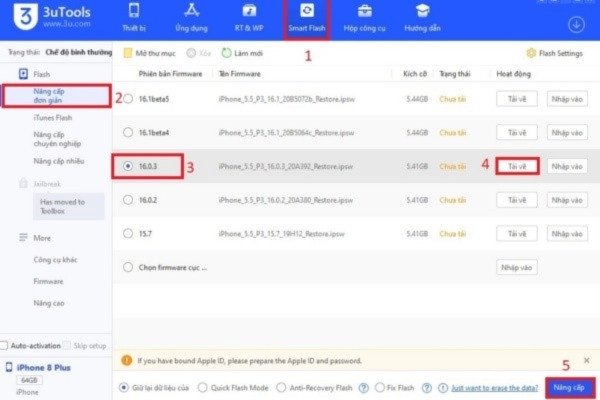
Task: Select Quick Flash Mode option
Action: 203,387
